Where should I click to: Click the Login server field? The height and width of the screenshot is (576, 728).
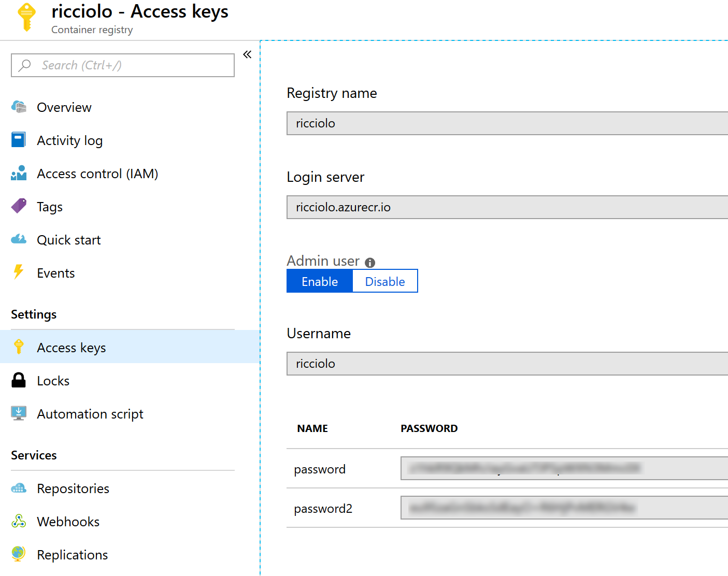point(507,207)
